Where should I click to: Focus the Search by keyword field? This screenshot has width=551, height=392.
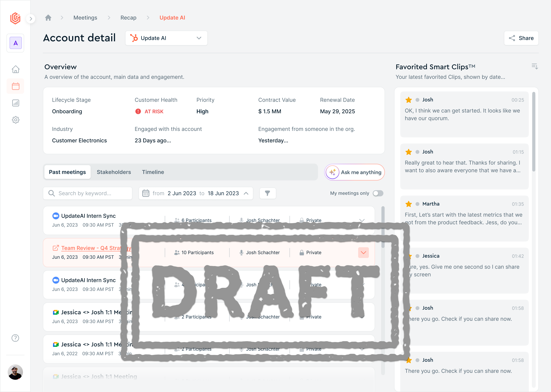coord(88,193)
